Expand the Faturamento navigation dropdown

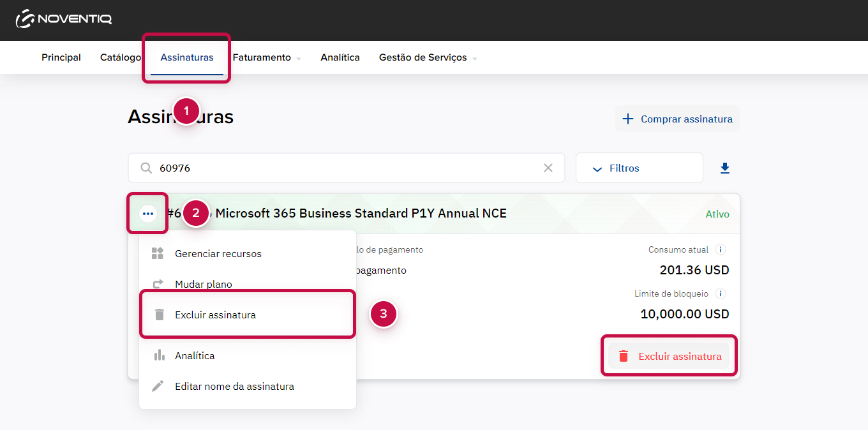tap(266, 57)
